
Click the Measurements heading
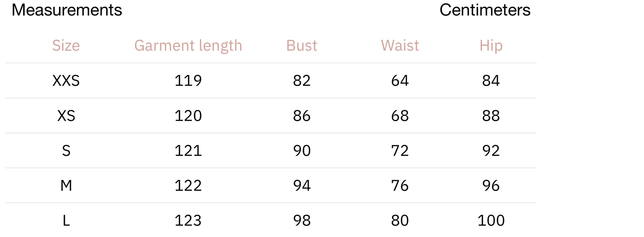[x=67, y=10]
